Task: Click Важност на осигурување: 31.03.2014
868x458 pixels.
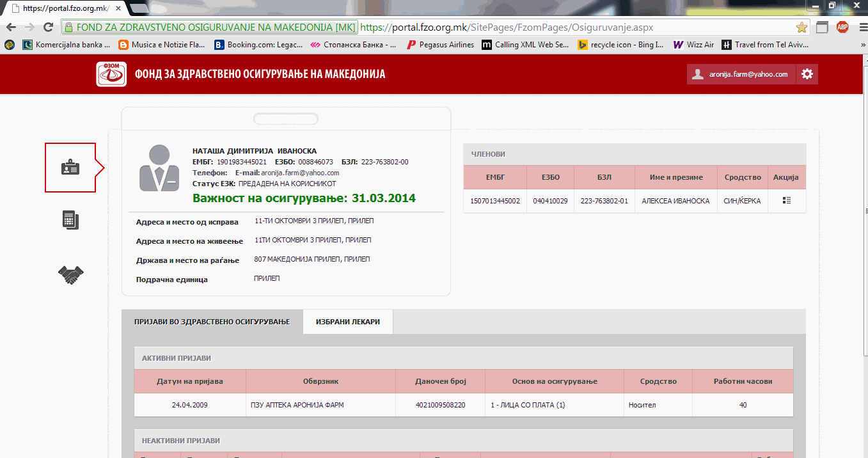Action: [x=304, y=198]
